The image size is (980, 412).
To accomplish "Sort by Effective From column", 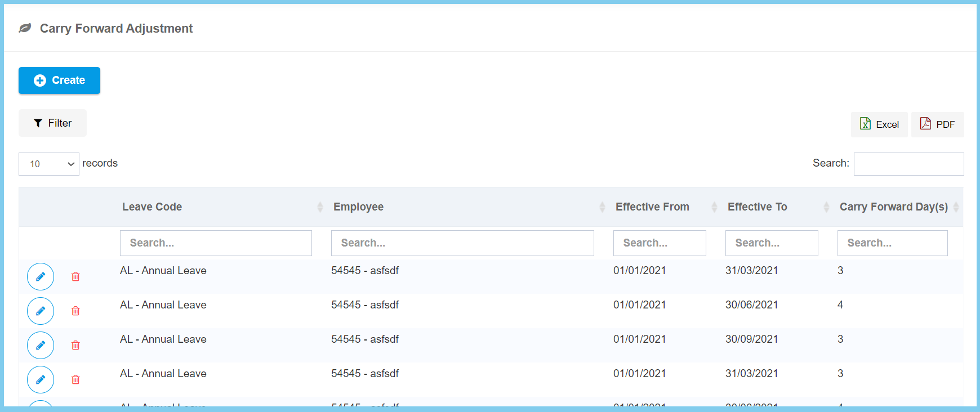I will [x=652, y=207].
